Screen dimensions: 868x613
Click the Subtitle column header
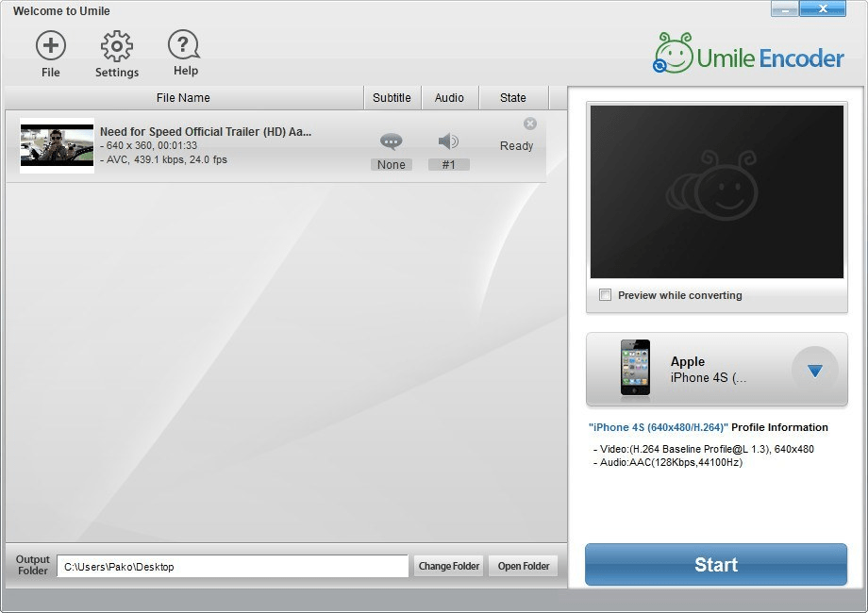tap(392, 98)
